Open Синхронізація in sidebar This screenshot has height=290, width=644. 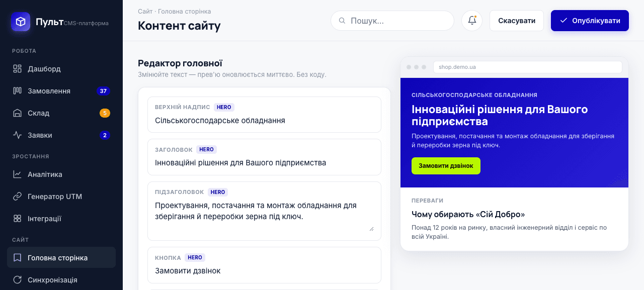[61, 280]
